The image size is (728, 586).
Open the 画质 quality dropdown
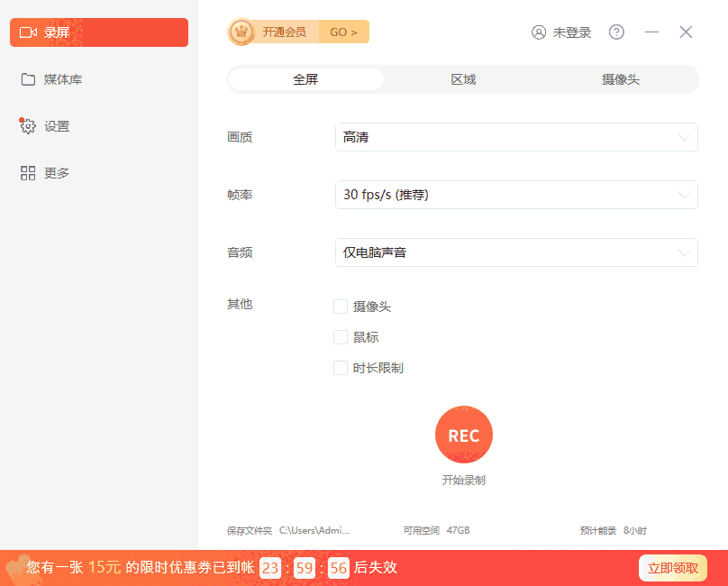coord(516,137)
